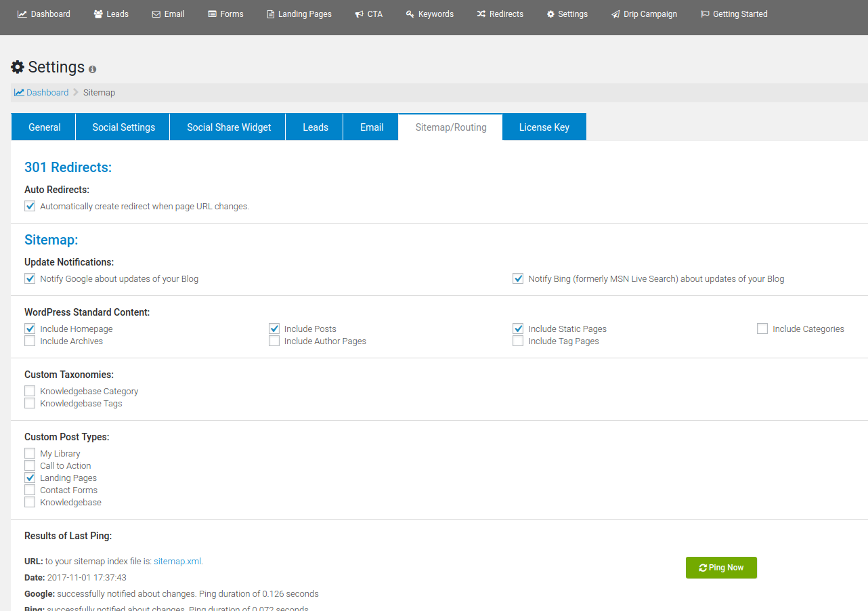
Task: Disable automatic redirect on URL change
Action: [x=30, y=206]
